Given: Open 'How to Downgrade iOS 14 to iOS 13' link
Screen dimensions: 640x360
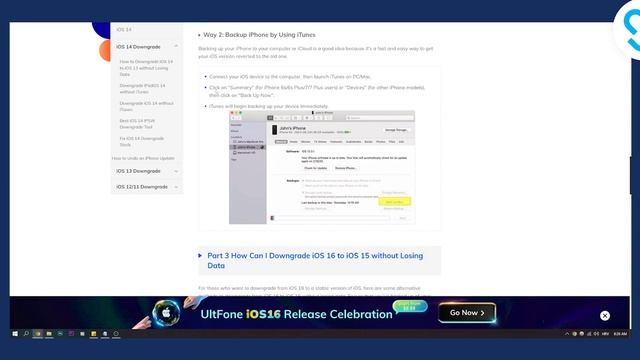Looking at the screenshot, I should (146, 68).
